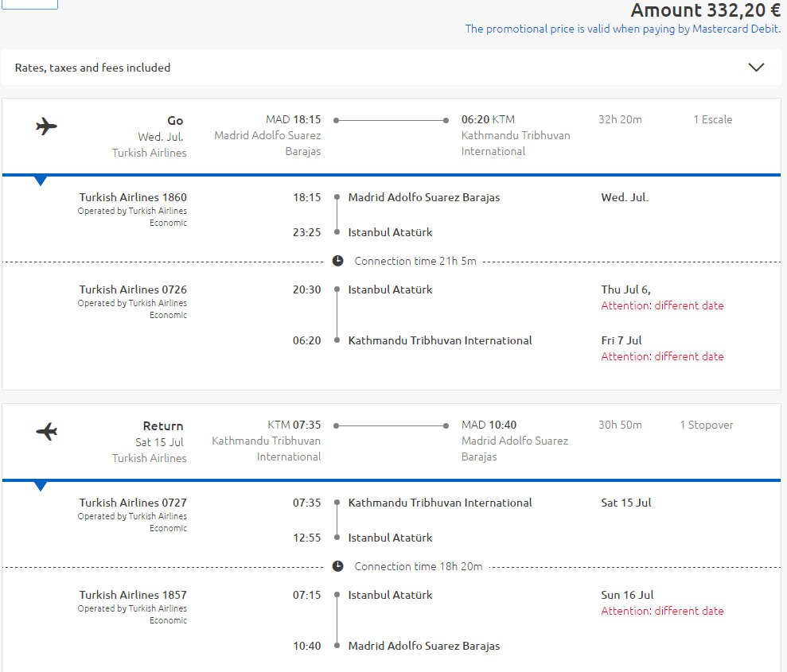787x672 pixels.
Task: Click the partially visible button at the top left
Action: pos(29,5)
